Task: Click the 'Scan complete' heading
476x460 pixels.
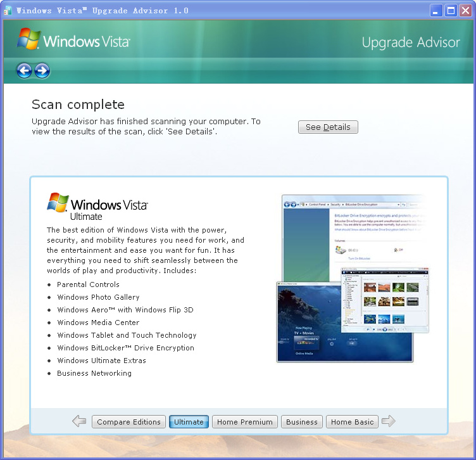Action: (78, 105)
